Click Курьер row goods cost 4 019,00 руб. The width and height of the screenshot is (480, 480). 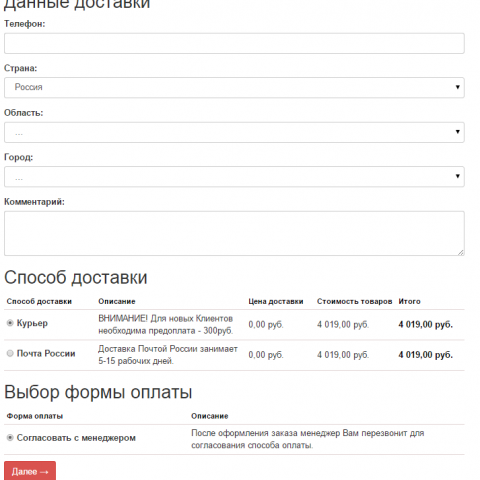coord(343,324)
